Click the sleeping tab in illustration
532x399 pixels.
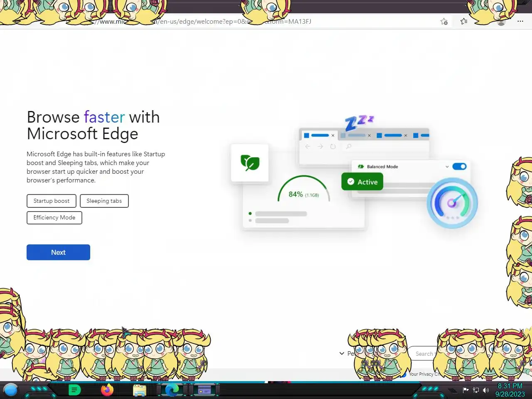coord(356,135)
